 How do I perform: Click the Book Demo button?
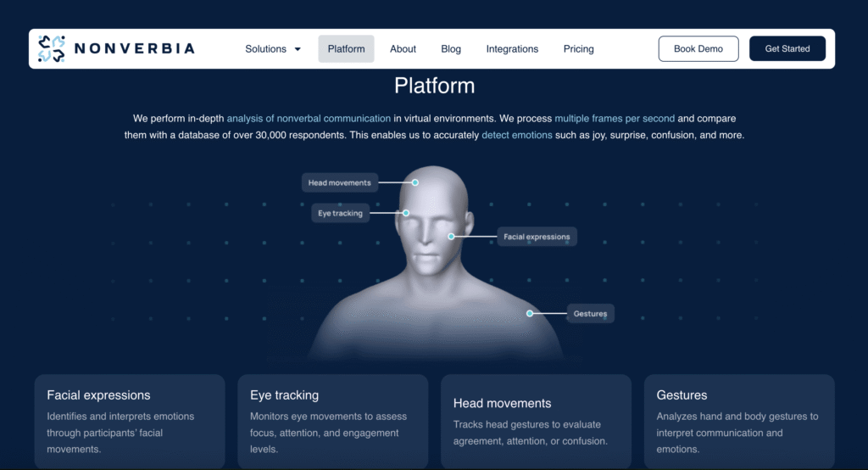click(698, 48)
